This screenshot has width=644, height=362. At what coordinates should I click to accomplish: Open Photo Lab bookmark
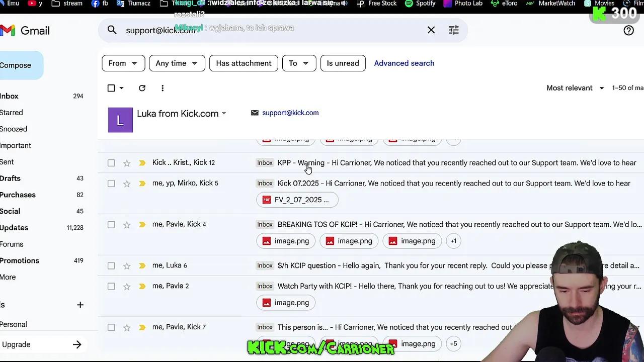click(x=462, y=4)
